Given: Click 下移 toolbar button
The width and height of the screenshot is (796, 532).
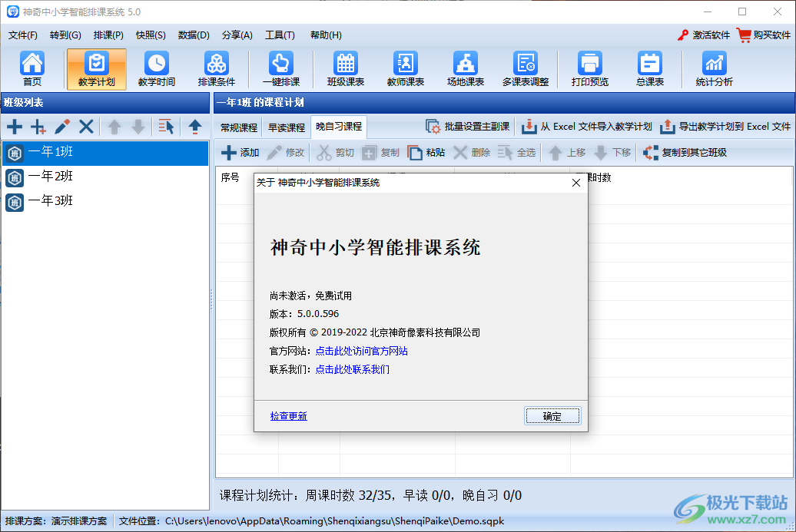Looking at the screenshot, I should [612, 153].
